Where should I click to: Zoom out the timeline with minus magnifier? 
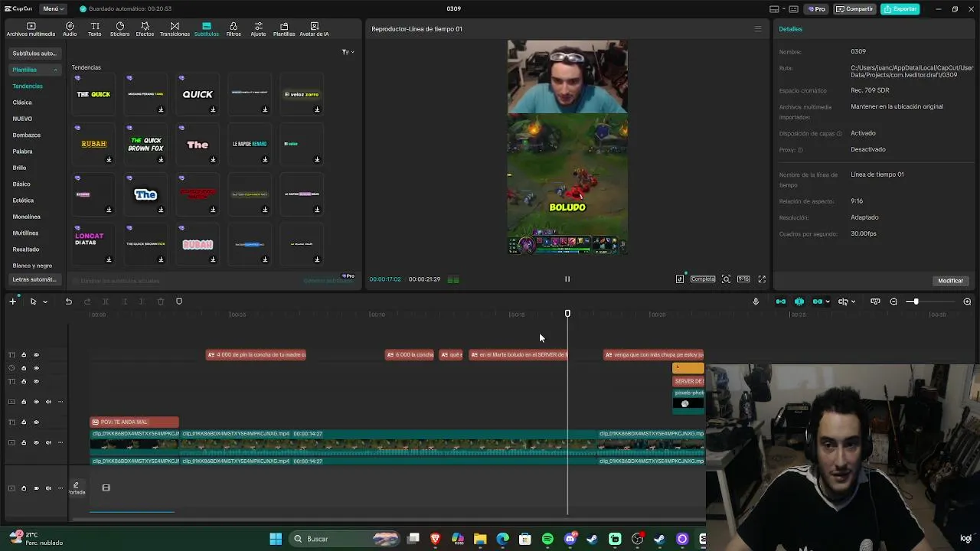coord(893,302)
